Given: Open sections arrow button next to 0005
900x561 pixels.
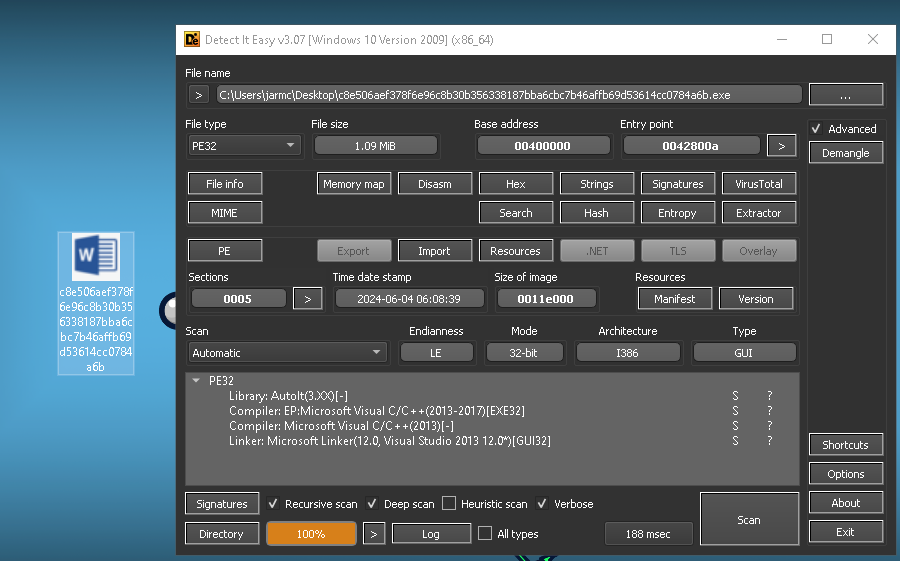Looking at the screenshot, I should [x=308, y=299].
